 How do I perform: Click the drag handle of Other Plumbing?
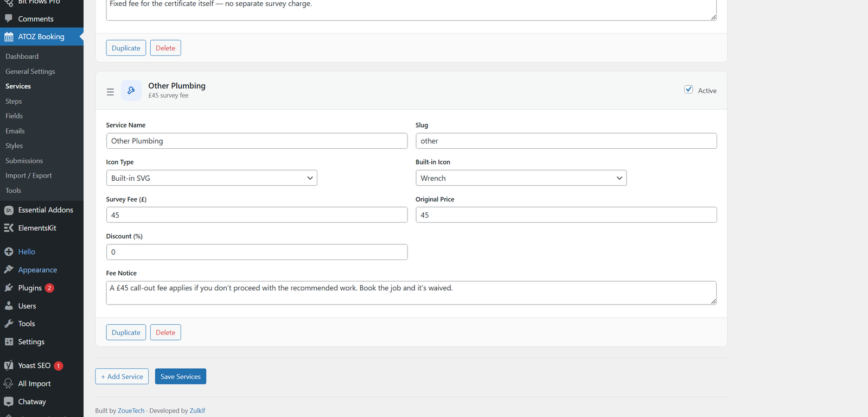110,92
